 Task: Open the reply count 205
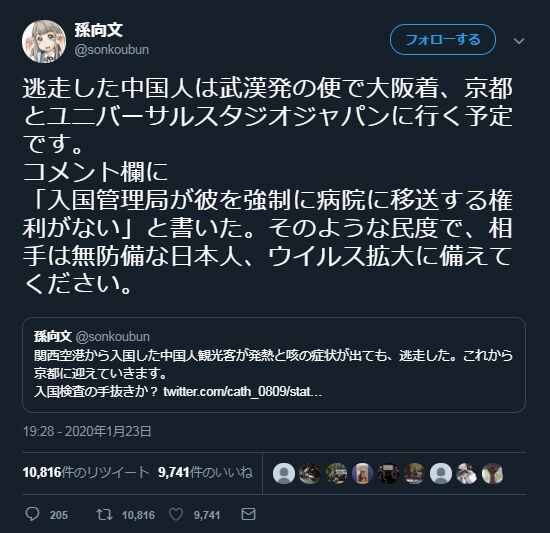click(x=59, y=515)
